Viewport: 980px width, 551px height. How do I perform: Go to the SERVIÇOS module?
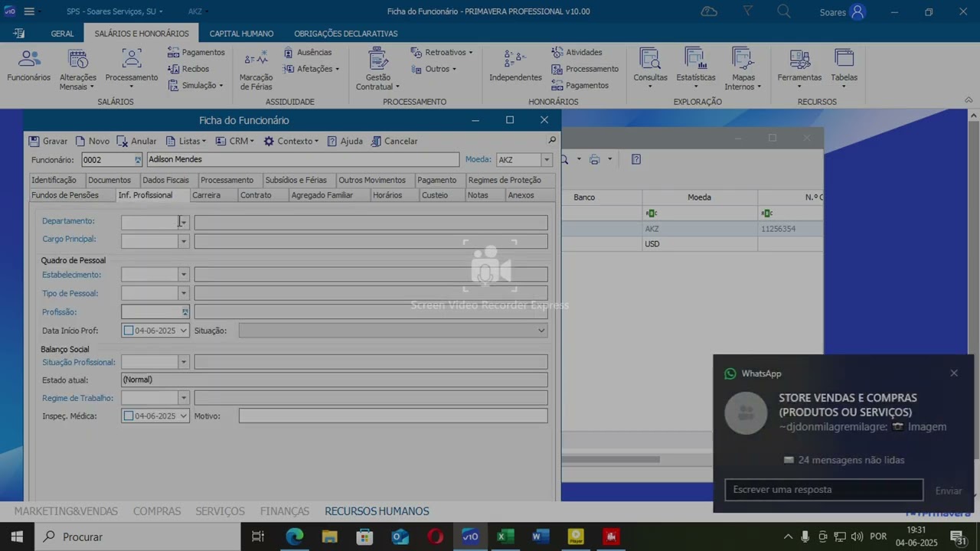click(x=220, y=511)
